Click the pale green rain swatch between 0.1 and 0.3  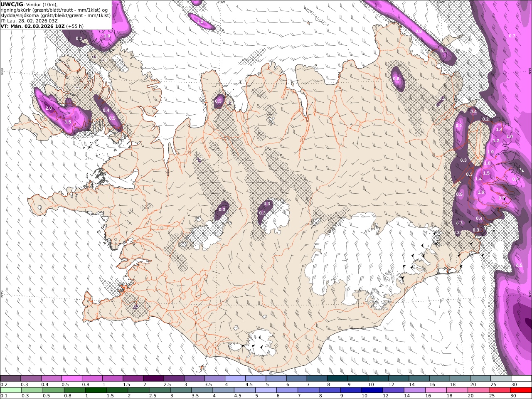pos(11,390)
